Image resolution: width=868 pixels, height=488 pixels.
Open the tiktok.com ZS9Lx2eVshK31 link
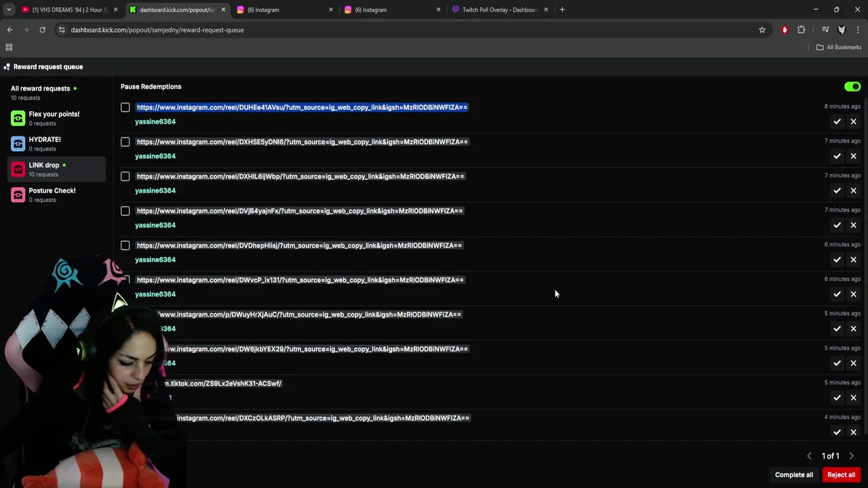[222, 384]
